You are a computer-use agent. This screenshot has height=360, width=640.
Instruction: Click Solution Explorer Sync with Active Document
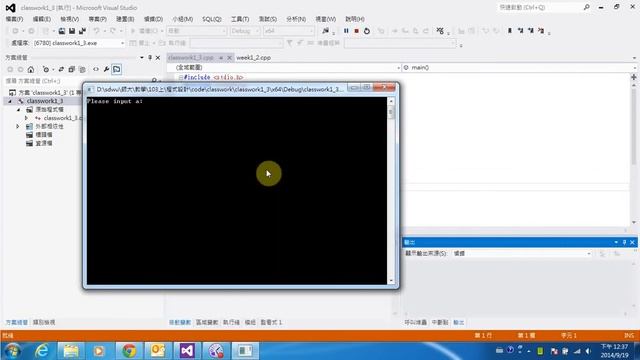pyautogui.click(x=61, y=69)
